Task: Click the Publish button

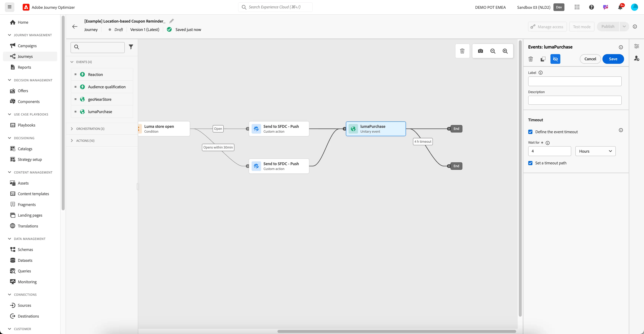Action: click(608, 26)
